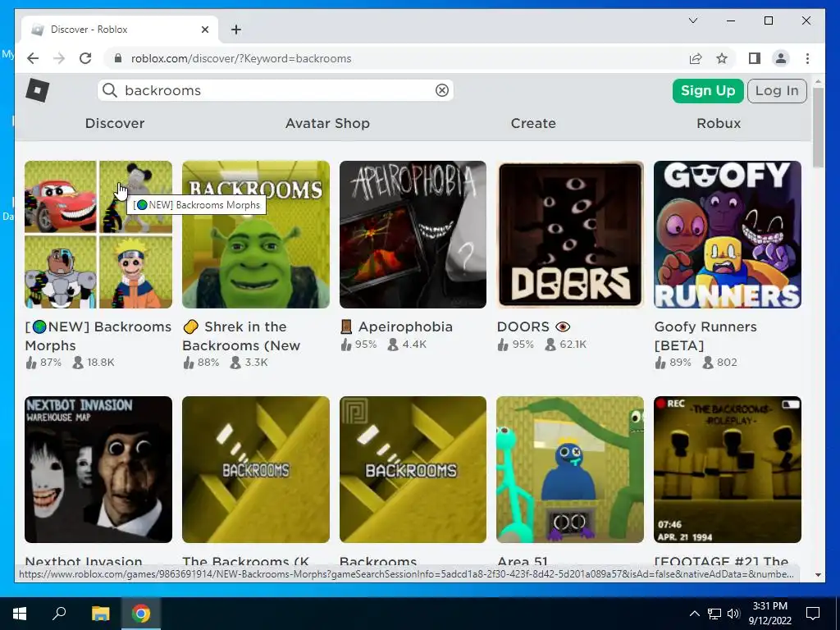
Task: Click the green Sign Up button
Action: (708, 90)
